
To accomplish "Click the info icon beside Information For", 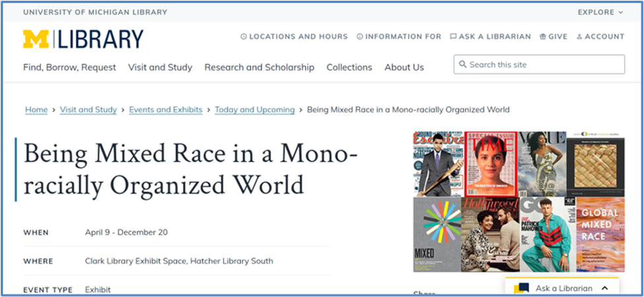I will click(360, 37).
